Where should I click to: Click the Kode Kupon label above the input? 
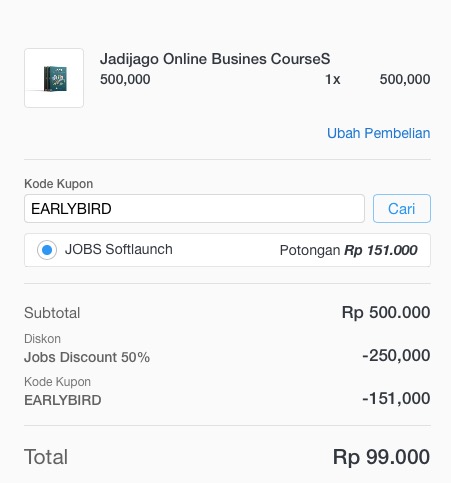(59, 184)
